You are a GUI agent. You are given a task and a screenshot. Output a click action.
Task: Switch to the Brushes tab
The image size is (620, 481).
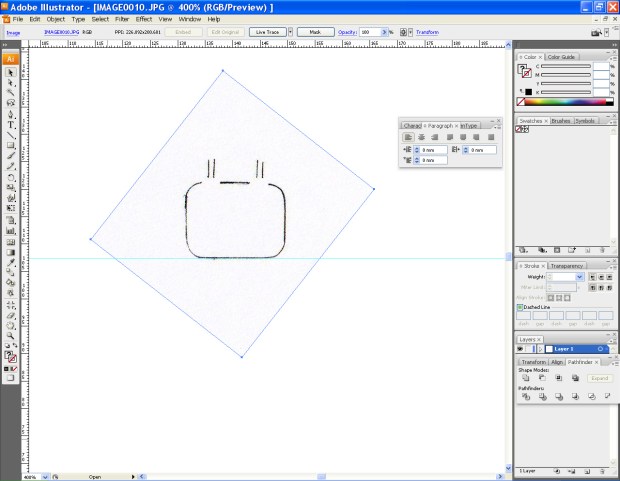pyautogui.click(x=561, y=120)
